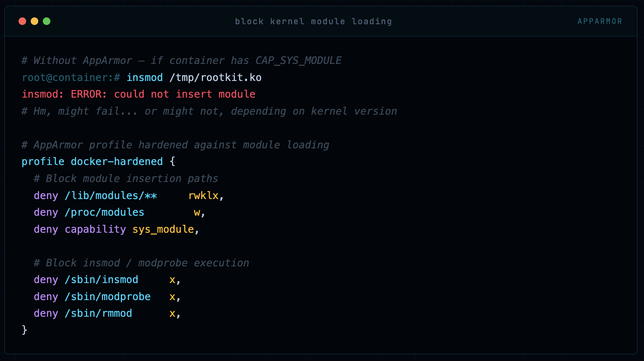Click the deny /sbin/insmod rule

coord(86,280)
